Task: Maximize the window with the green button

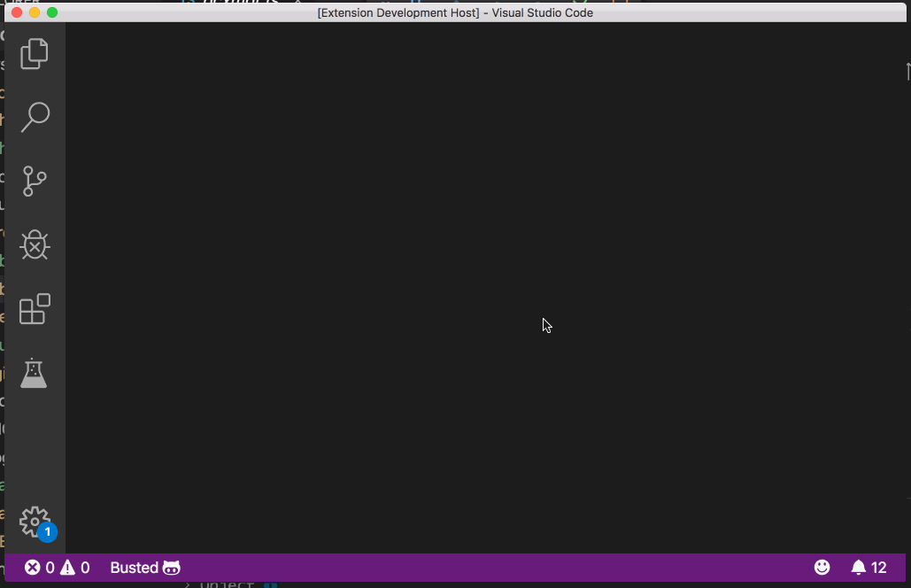Action: click(52, 12)
